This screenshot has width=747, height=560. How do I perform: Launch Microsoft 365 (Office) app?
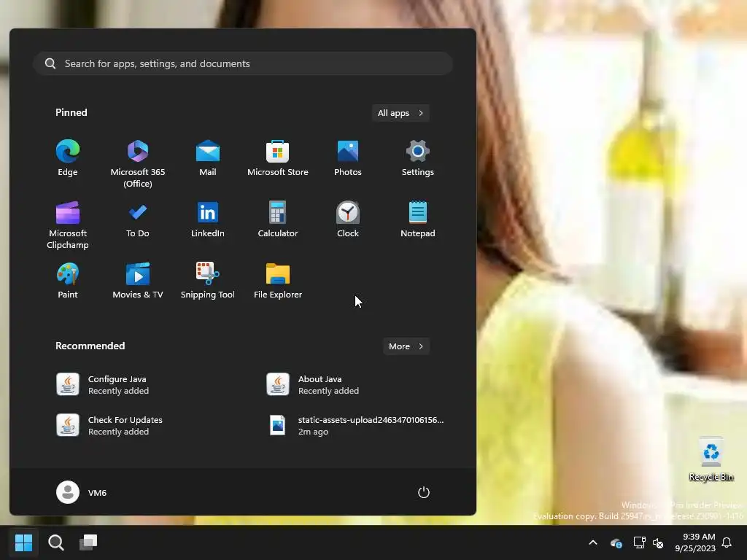(138, 164)
